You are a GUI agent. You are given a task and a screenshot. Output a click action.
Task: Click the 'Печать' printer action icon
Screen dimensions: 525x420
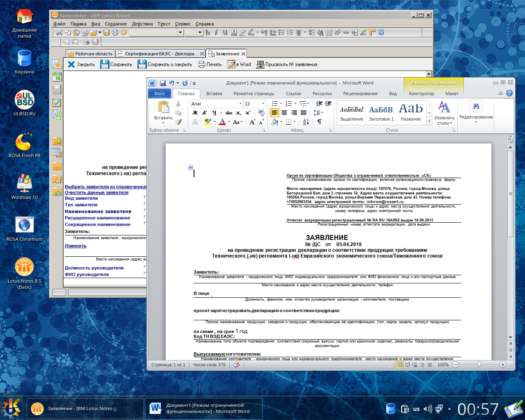pos(201,64)
